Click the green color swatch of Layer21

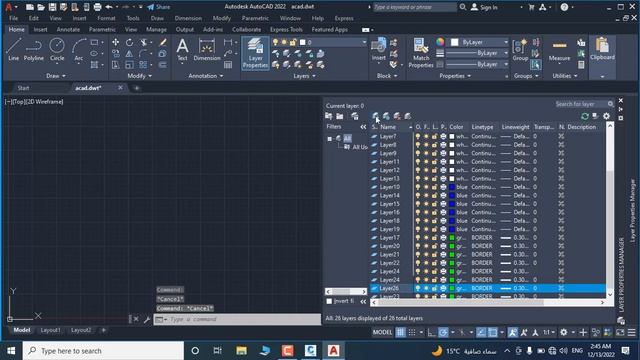tap(452, 255)
